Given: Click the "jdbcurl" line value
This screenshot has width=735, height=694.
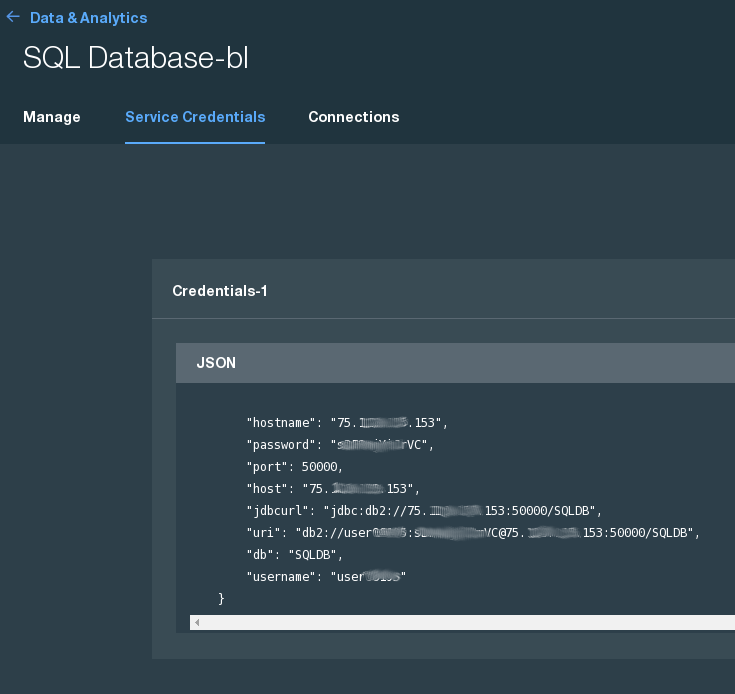Looking at the screenshot, I should click(463, 511).
